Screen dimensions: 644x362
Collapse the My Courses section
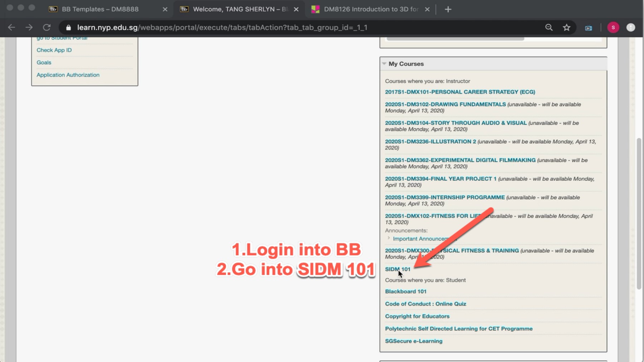pyautogui.click(x=384, y=63)
